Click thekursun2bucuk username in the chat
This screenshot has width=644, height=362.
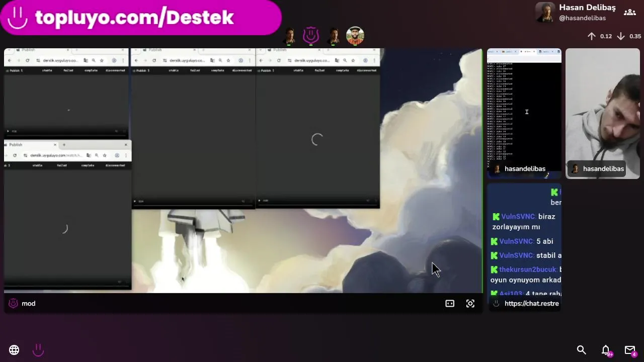[x=528, y=269]
